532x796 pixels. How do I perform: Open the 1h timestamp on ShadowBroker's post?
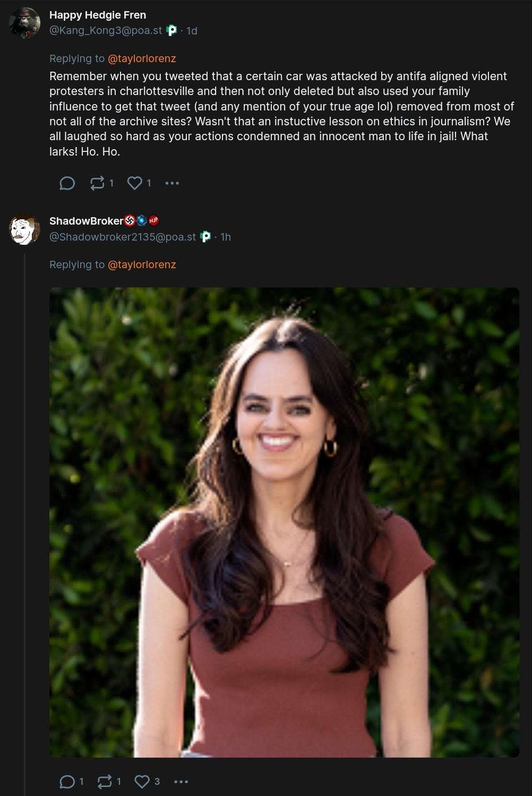click(226, 237)
